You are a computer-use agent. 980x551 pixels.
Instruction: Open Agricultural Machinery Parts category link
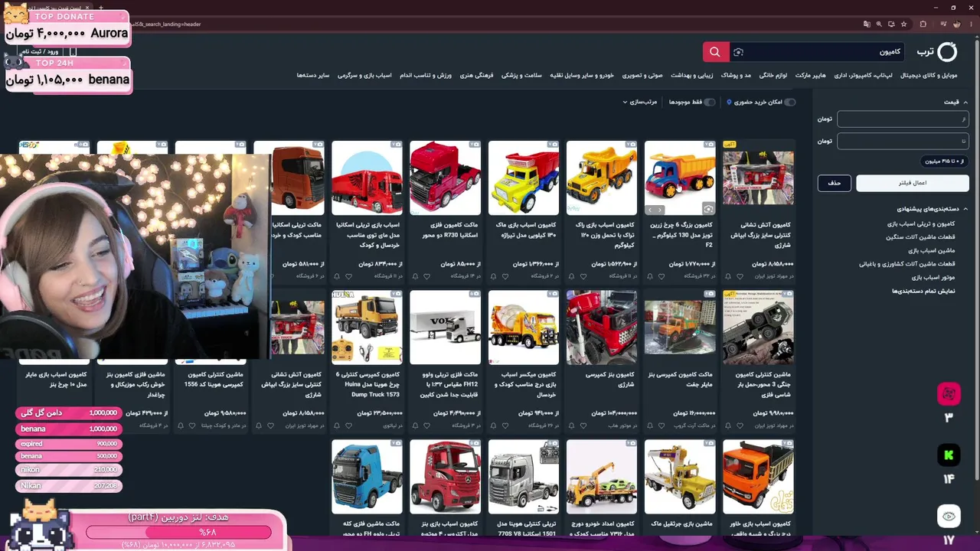click(x=907, y=264)
